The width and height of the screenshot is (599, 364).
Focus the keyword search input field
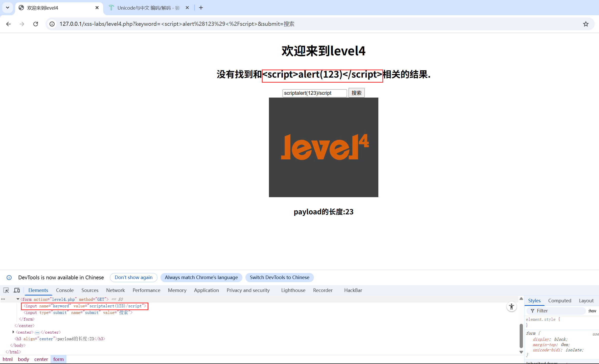click(x=315, y=93)
